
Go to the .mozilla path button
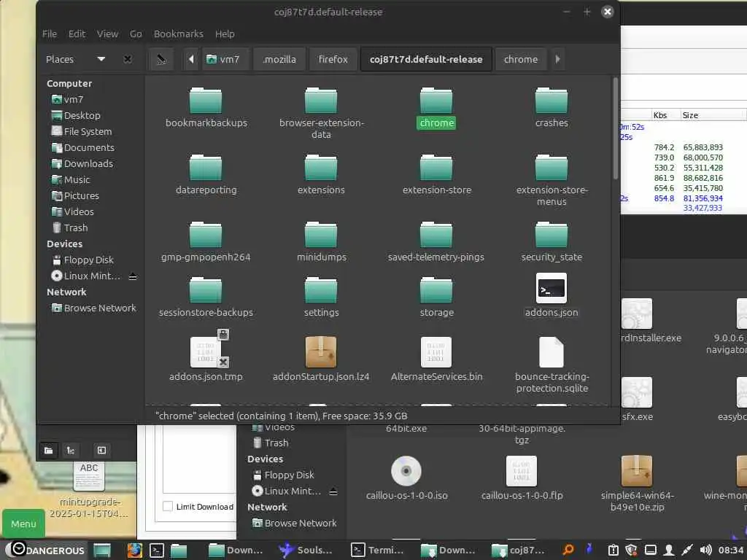[x=279, y=59]
